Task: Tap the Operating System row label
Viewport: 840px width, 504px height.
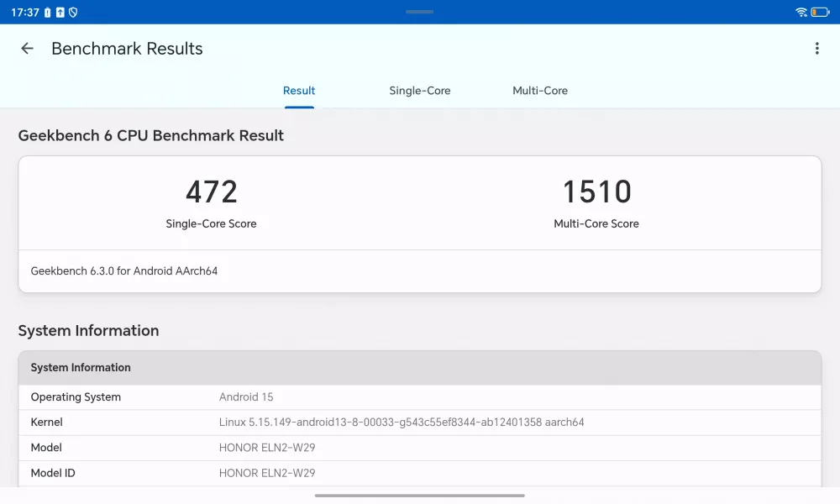Action: click(x=76, y=396)
